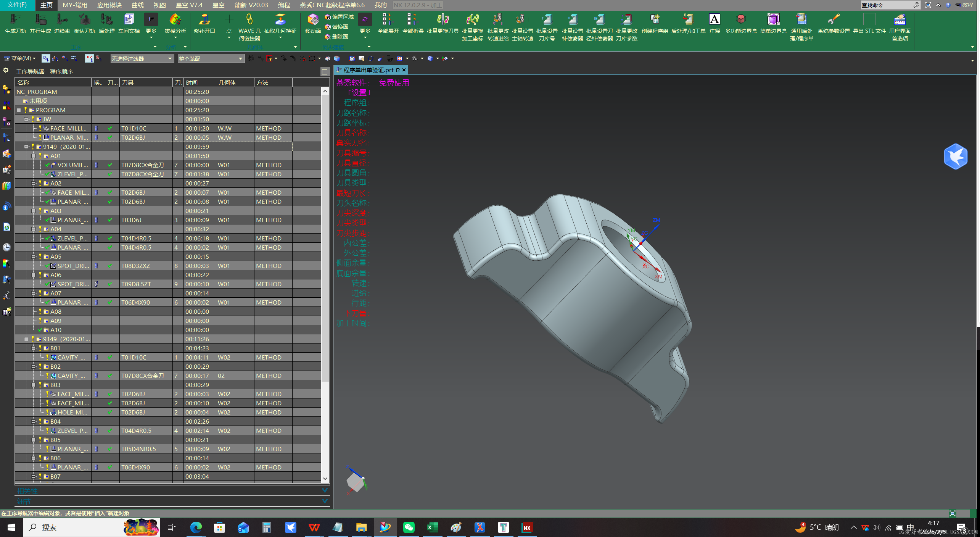Collapse the JW program group
980x537 pixels.
pos(26,119)
